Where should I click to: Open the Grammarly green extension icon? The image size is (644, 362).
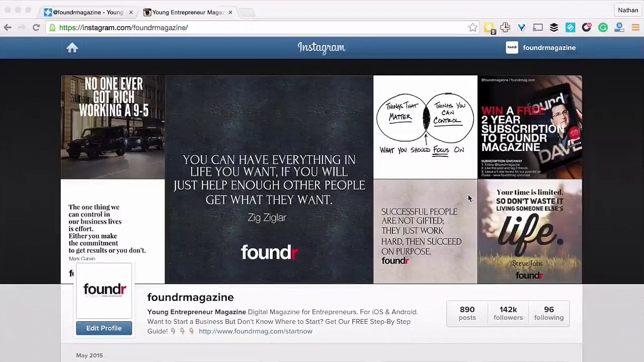click(x=603, y=28)
